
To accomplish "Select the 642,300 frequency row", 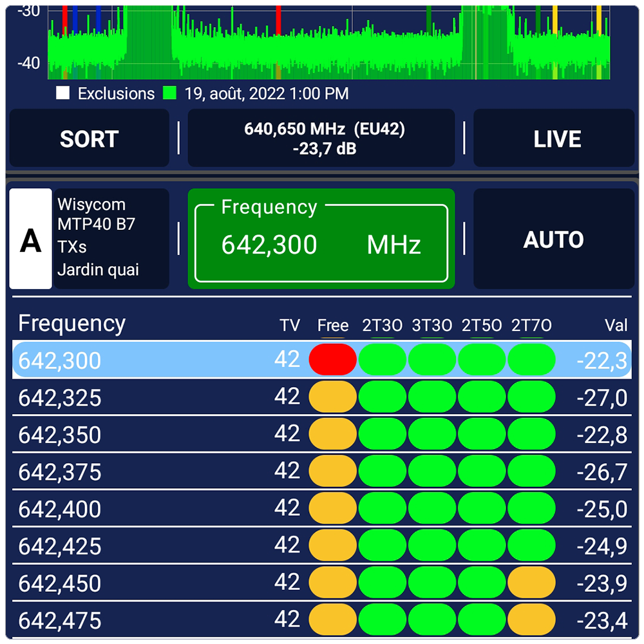I will point(322,360).
